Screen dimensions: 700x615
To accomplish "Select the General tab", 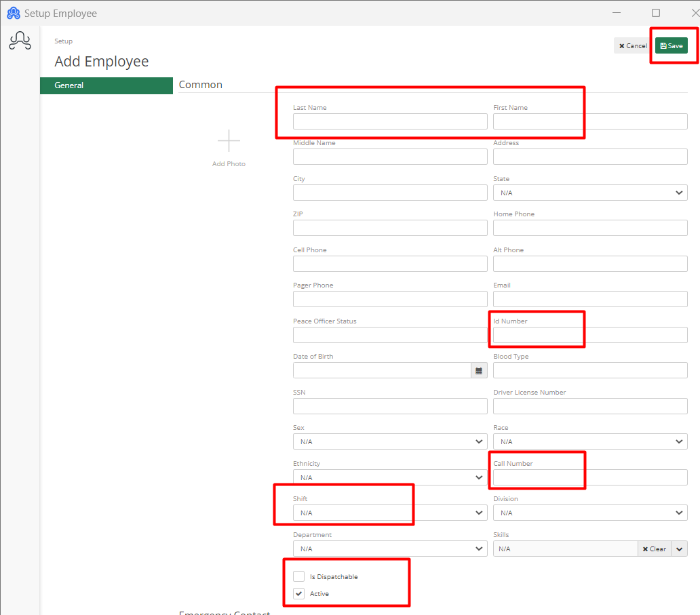I will [106, 85].
